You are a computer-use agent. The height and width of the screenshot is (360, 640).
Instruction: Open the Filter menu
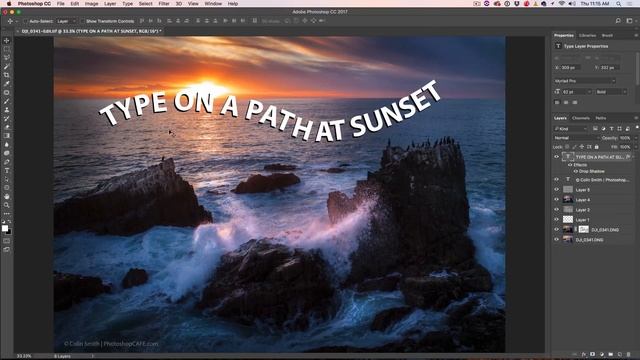pyautogui.click(x=164, y=3)
